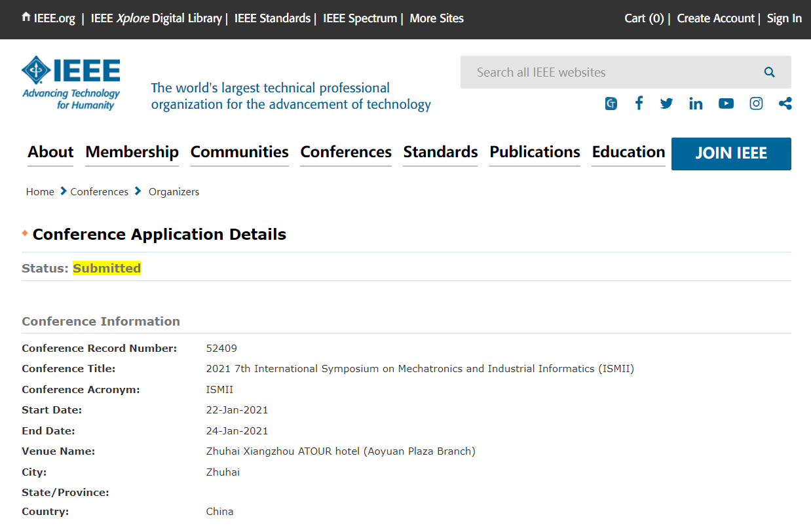Open IEEE Xplore Digital Library link
The height and width of the screenshot is (532, 811).
point(156,18)
